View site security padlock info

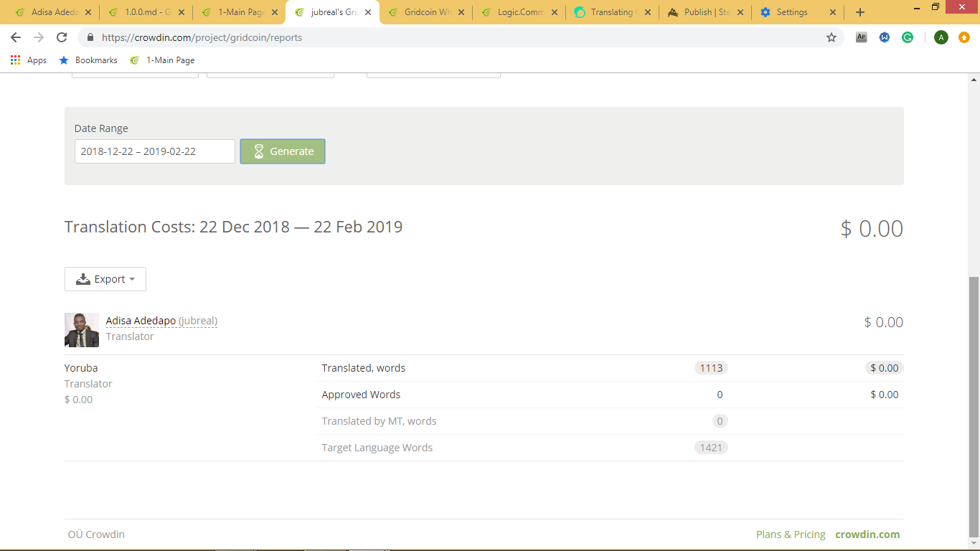tap(90, 37)
